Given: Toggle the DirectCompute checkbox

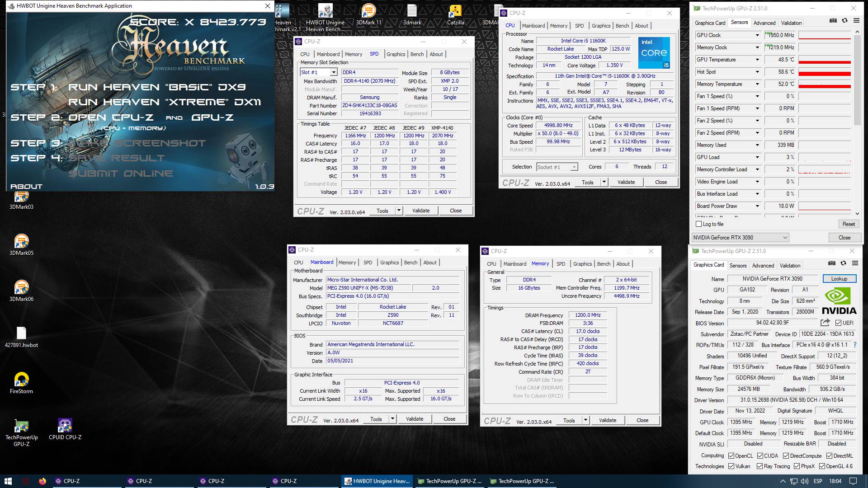Looking at the screenshot, I should pos(786,456).
